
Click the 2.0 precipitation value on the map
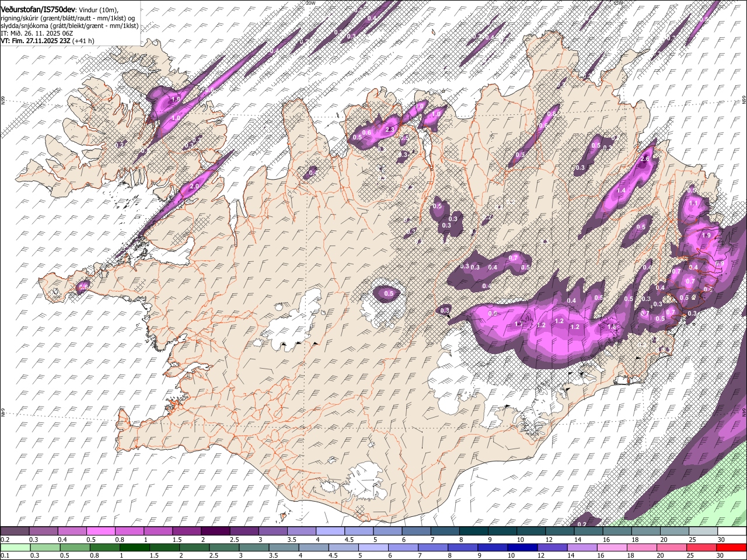coord(195,186)
